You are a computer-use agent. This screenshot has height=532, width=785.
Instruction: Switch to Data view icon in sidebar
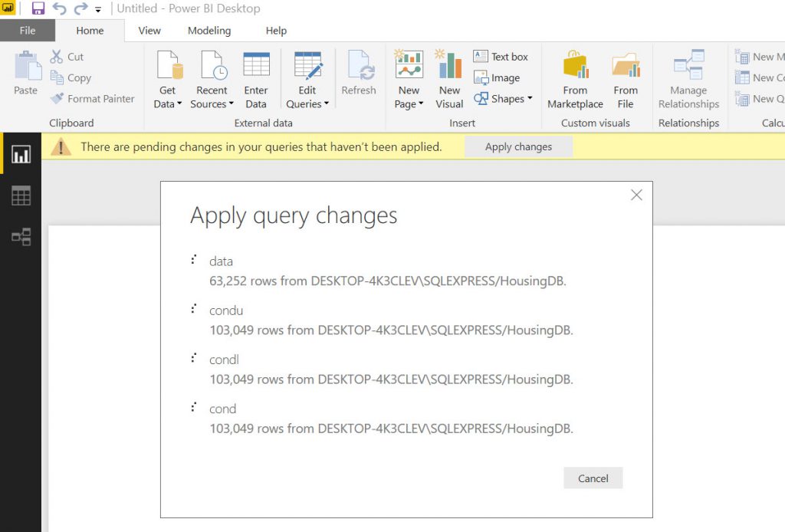coord(21,196)
